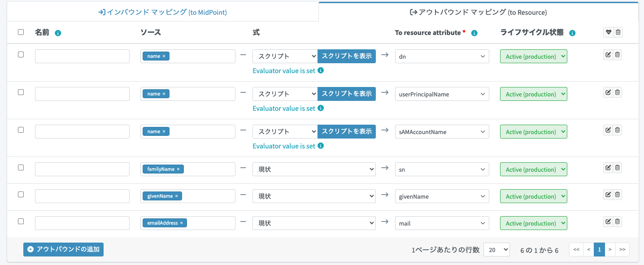Click info icon for dn row evaluator message
The width and height of the screenshot is (644, 265).
pyautogui.click(x=321, y=70)
